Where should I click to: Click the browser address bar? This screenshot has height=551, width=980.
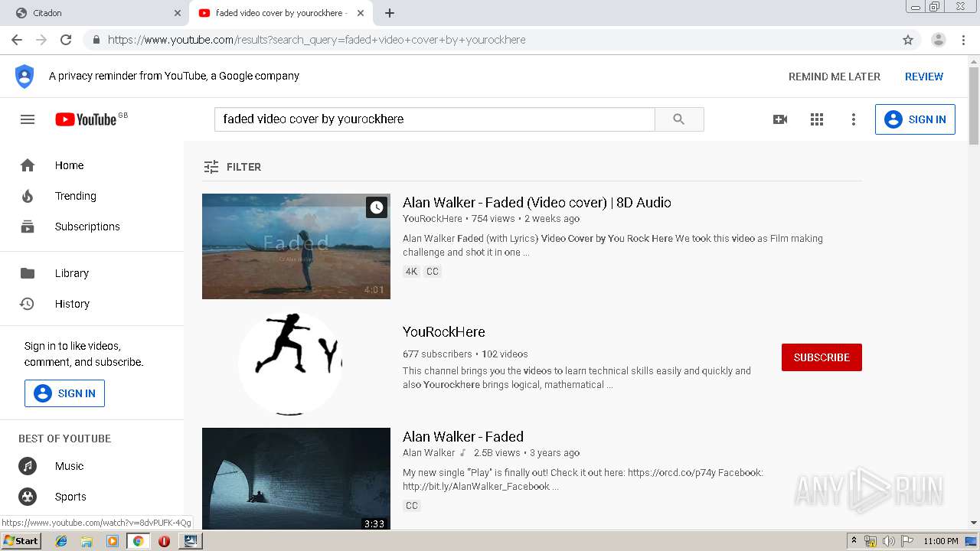pos(490,40)
